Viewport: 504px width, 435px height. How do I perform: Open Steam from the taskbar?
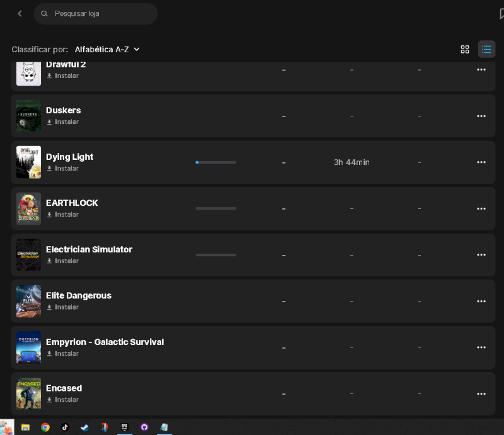point(84,427)
